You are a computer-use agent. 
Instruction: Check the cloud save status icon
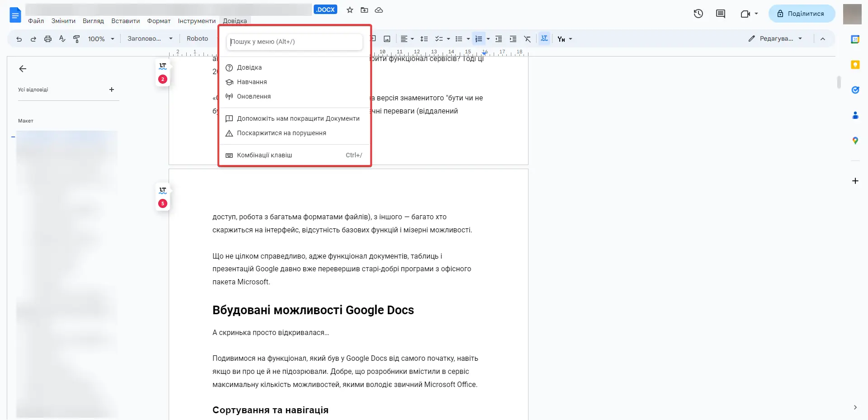379,10
